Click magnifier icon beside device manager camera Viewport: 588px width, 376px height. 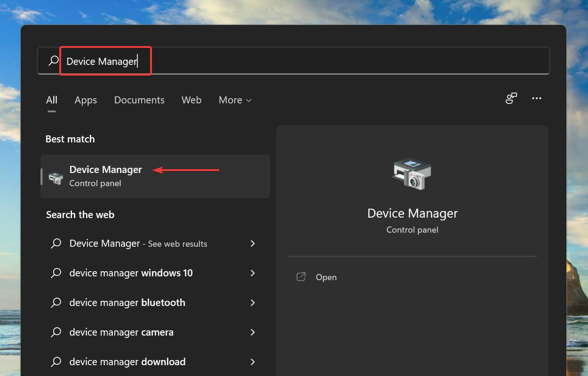point(56,332)
